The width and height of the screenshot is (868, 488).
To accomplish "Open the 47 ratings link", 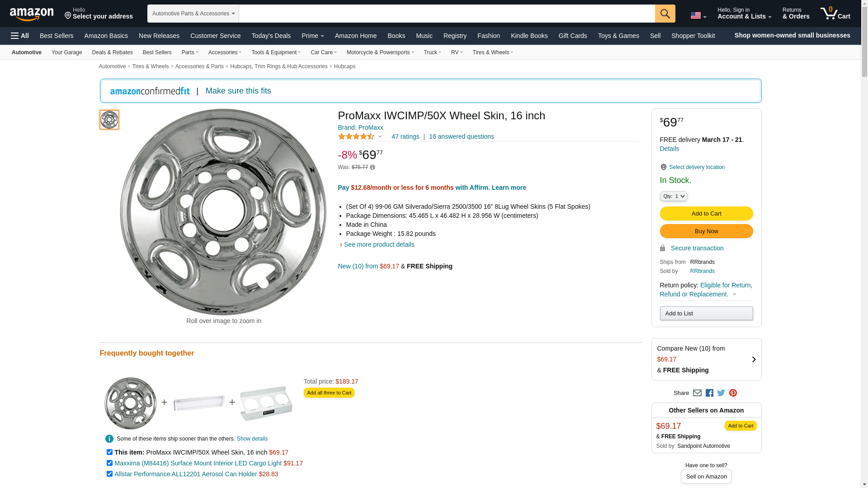I will (405, 136).
